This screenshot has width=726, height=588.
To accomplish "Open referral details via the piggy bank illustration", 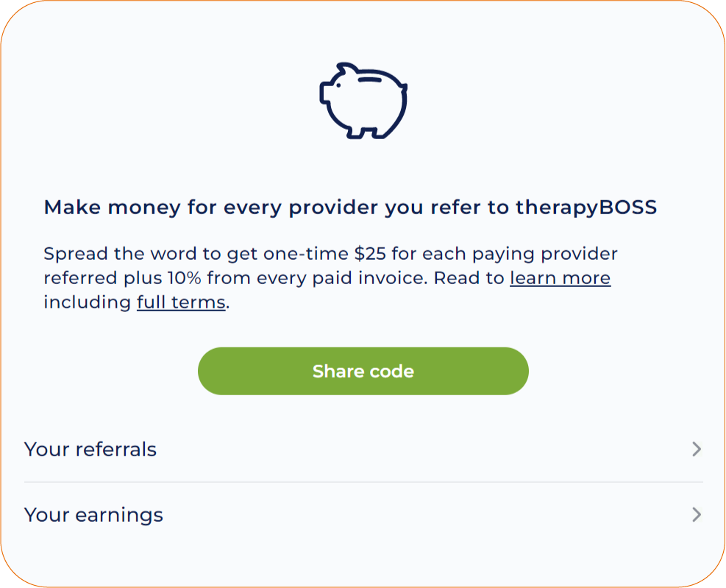I will [x=363, y=101].
